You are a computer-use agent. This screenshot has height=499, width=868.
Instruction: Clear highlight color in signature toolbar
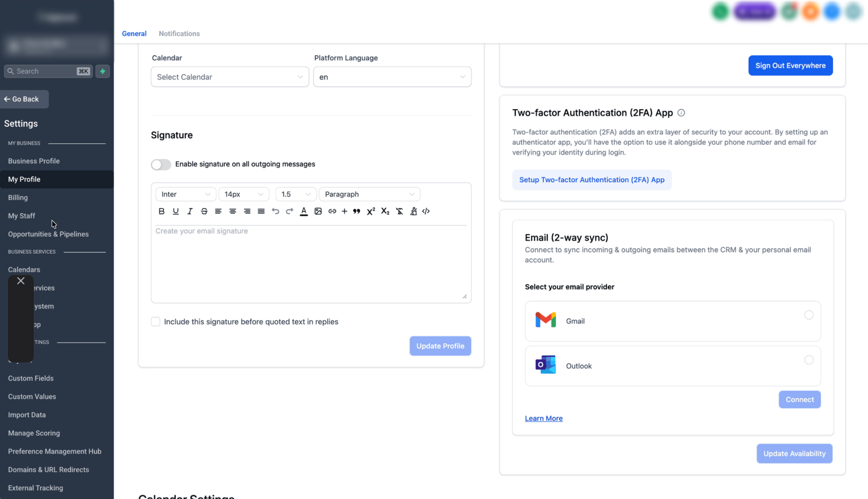tap(414, 211)
